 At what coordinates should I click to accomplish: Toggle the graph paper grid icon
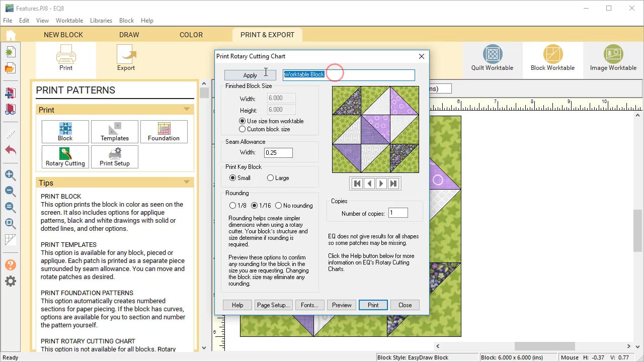tap(11, 240)
